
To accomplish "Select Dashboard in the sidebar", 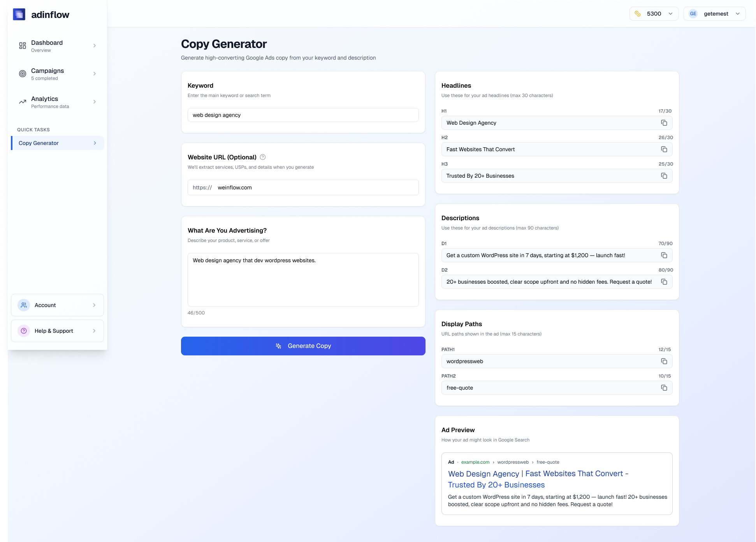I will click(57, 46).
